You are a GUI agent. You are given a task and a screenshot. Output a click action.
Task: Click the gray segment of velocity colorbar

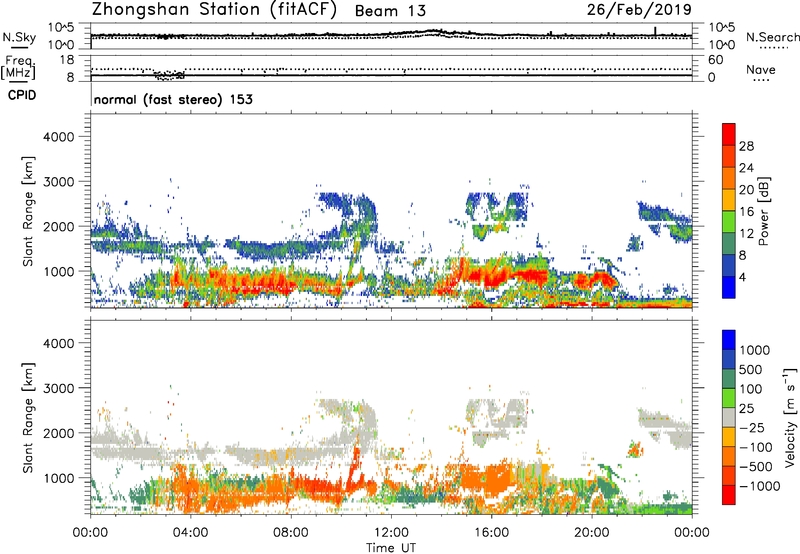pos(729,417)
